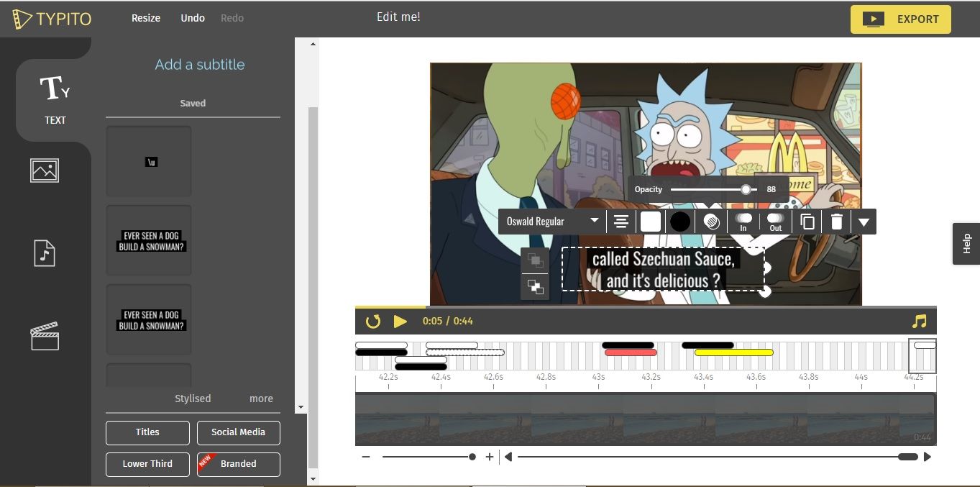
Task: Open the Social Media templates
Action: pyautogui.click(x=239, y=432)
